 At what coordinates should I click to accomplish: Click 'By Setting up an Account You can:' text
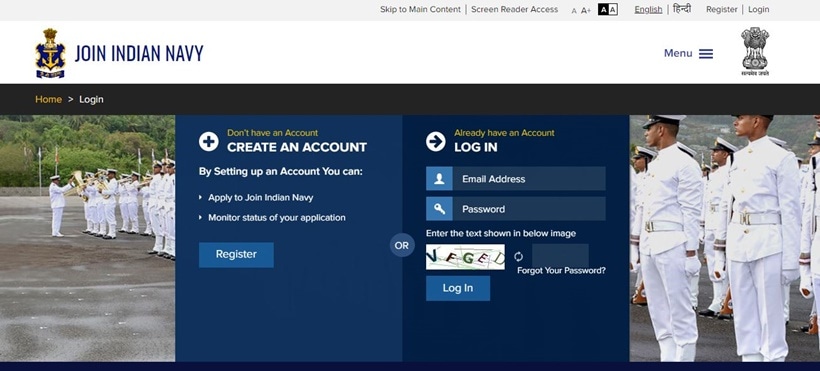coord(280,172)
